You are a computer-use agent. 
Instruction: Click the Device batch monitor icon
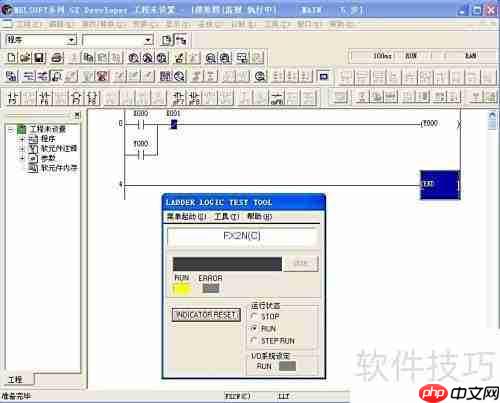click(x=211, y=58)
